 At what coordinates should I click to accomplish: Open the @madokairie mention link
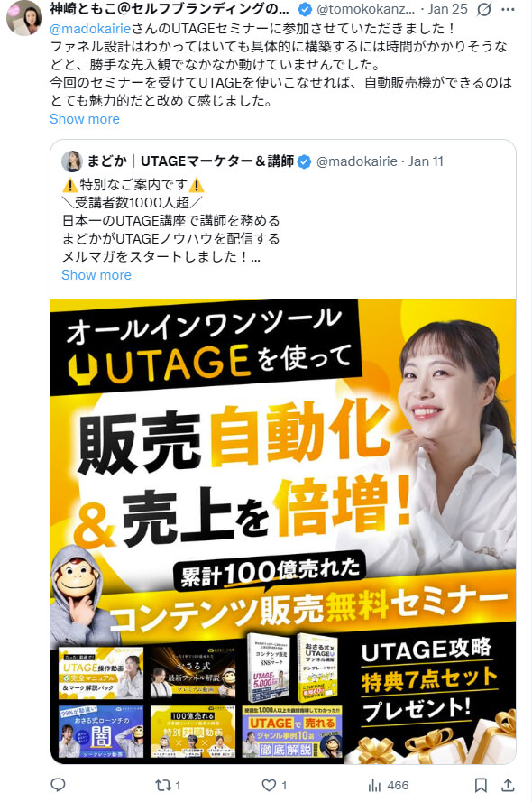[90, 29]
